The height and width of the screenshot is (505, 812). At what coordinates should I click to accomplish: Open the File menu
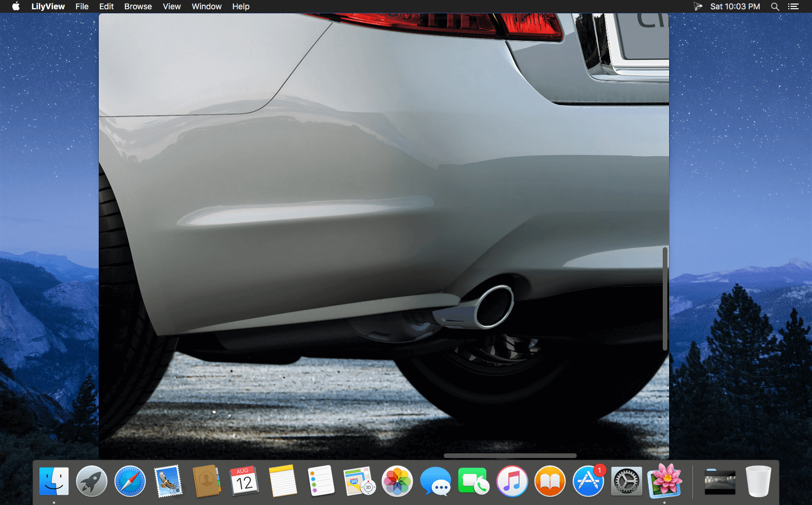click(x=82, y=6)
